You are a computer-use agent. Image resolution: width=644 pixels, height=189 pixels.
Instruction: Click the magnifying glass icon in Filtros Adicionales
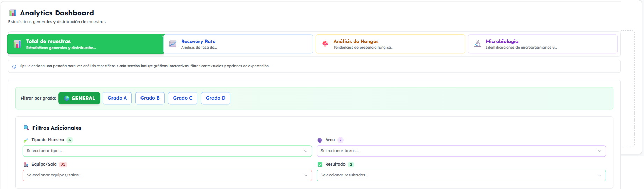tap(26, 128)
